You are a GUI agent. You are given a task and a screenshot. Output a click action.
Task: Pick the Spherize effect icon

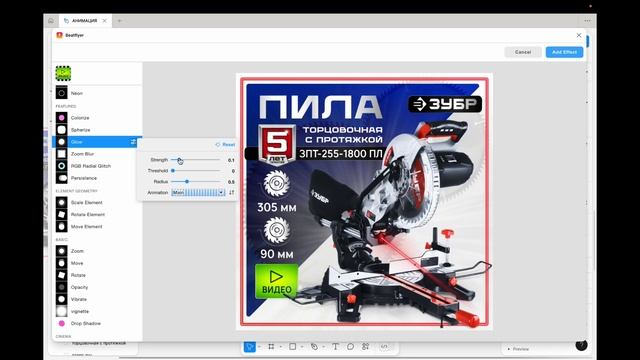click(x=62, y=130)
